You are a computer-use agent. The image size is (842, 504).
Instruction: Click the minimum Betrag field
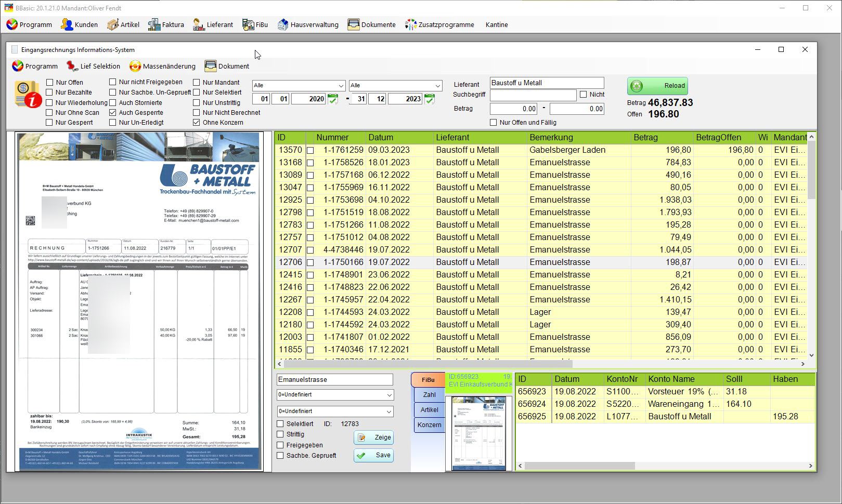click(514, 109)
